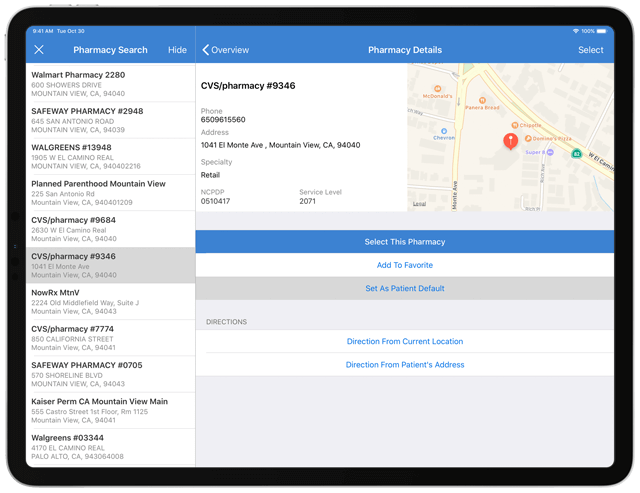Select Planned Parenthood Mountain View row

click(110, 193)
